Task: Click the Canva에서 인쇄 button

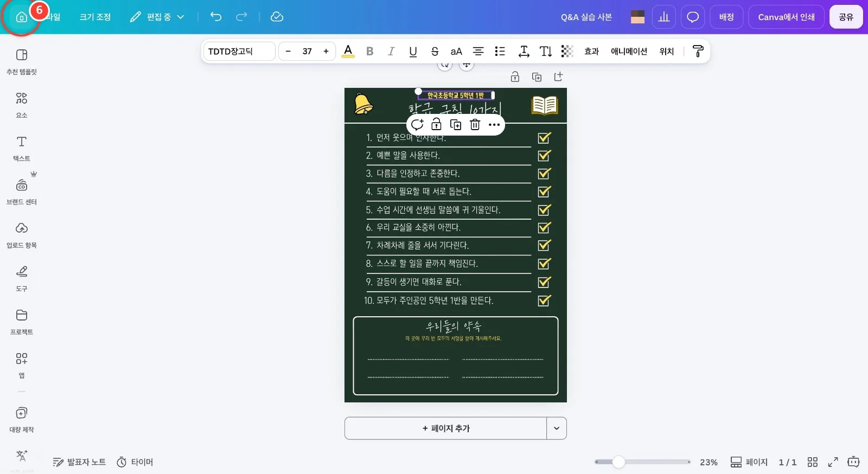Action: pyautogui.click(x=786, y=17)
